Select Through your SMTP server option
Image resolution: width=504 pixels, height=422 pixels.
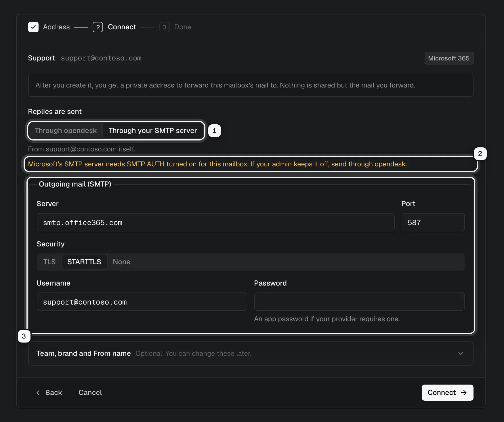point(153,131)
